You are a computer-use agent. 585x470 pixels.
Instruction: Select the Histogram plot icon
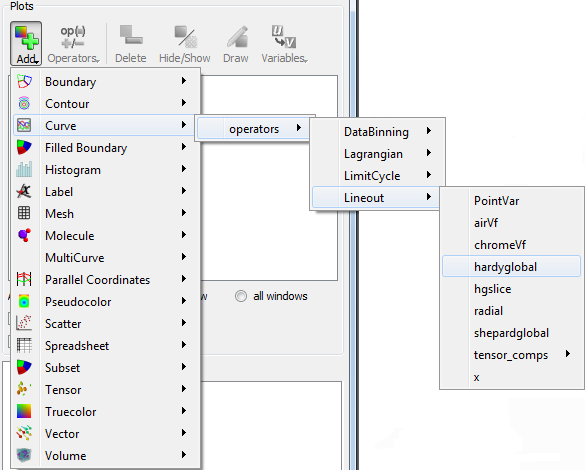(24, 170)
